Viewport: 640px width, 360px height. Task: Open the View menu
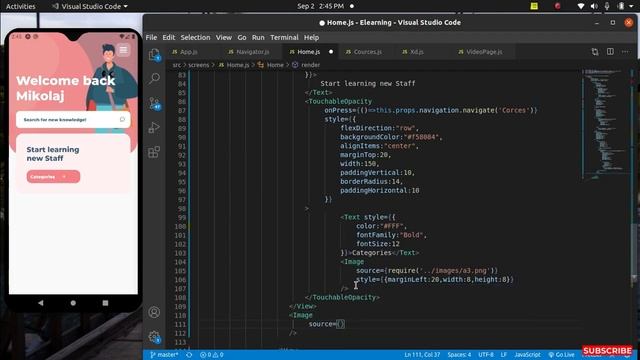tap(224, 37)
